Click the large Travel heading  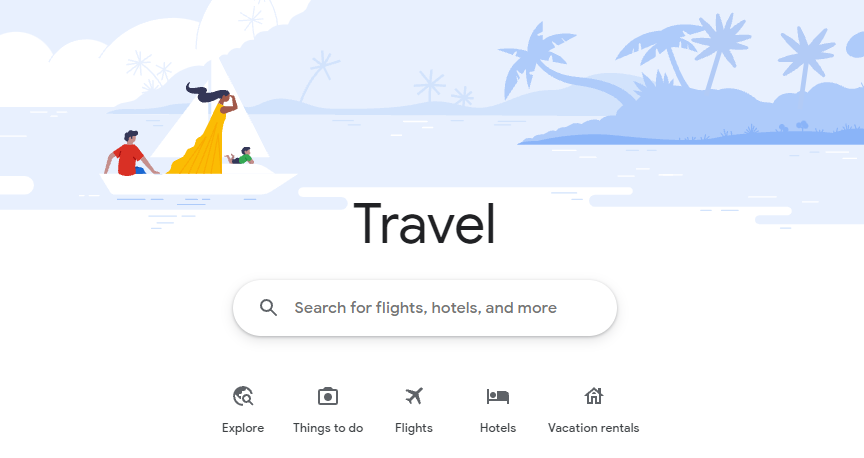[425, 224]
